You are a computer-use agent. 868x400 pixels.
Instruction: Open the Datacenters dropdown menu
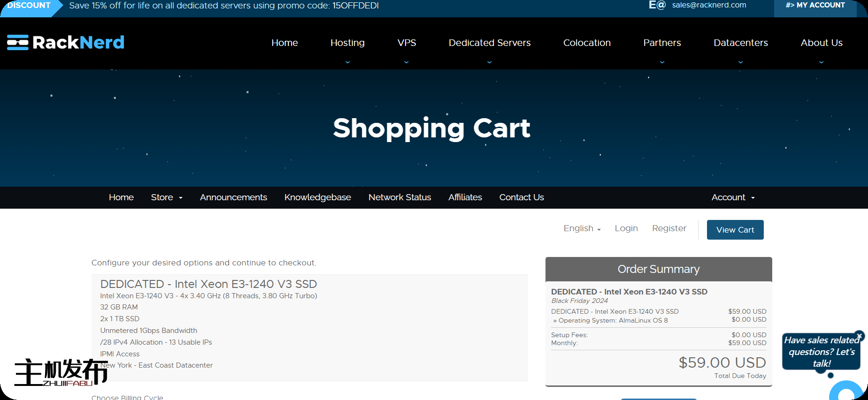(x=740, y=62)
